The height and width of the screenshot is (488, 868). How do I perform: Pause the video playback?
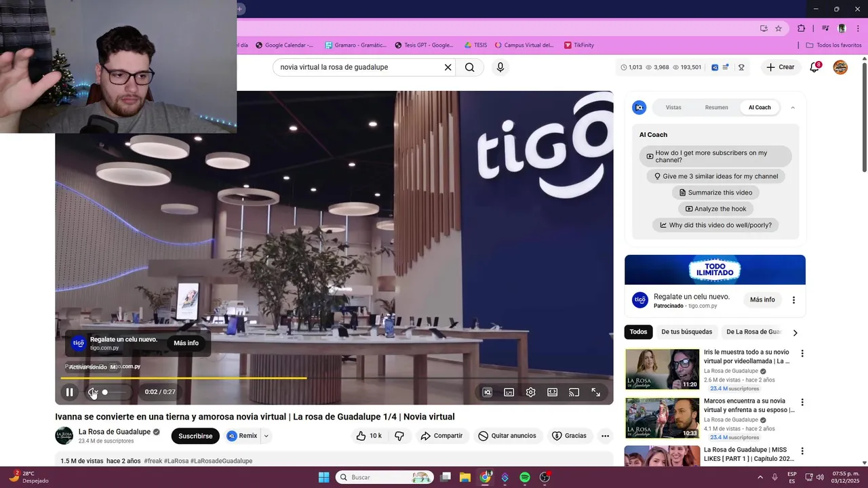69,392
